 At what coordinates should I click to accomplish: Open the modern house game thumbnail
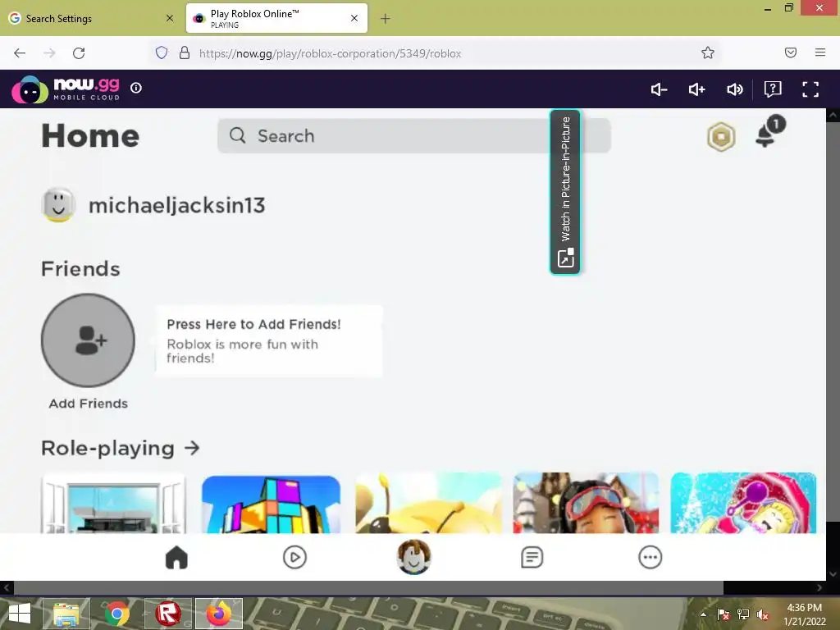[113, 503]
